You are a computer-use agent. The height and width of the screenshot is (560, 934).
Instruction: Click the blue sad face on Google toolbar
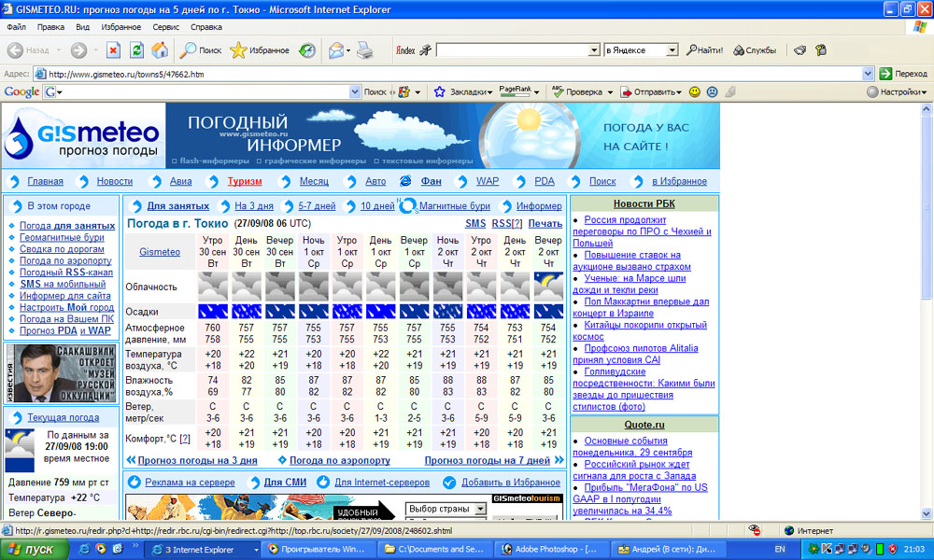[x=712, y=92]
